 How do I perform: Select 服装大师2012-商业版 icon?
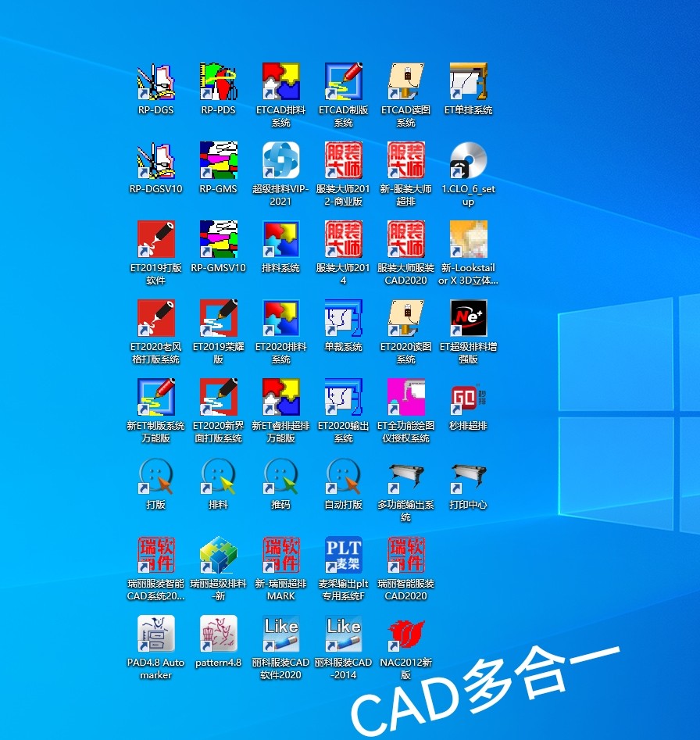point(344,160)
